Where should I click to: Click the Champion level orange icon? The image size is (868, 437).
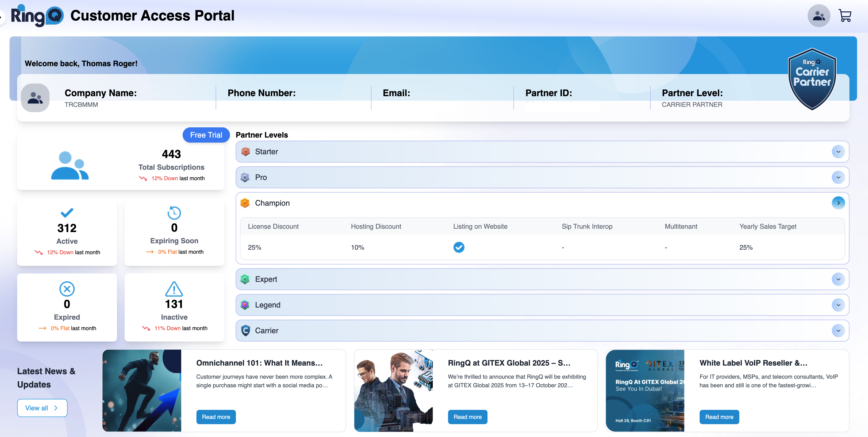245,203
